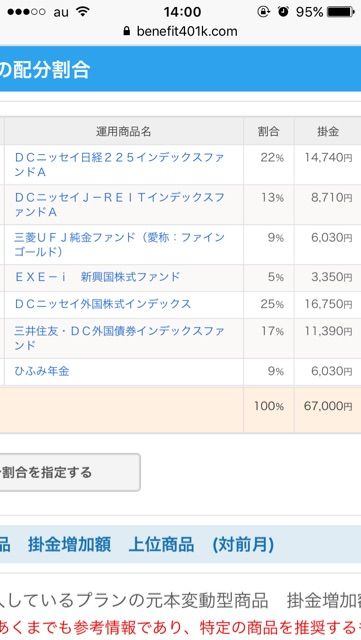Tap the rotation lock status icon
Screen dimensions: 361x640
[264, 11]
